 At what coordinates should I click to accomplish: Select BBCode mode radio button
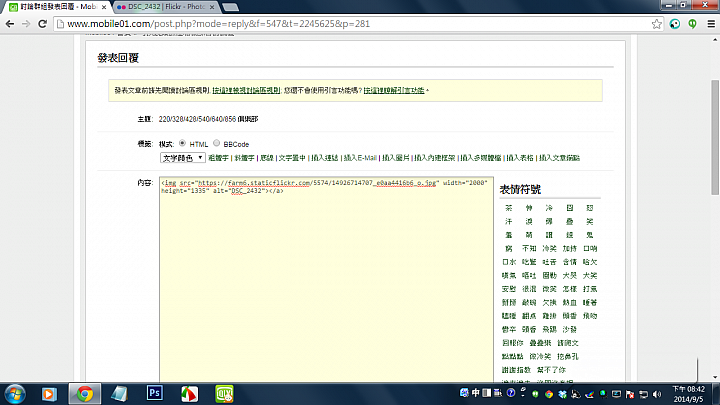click(216, 143)
